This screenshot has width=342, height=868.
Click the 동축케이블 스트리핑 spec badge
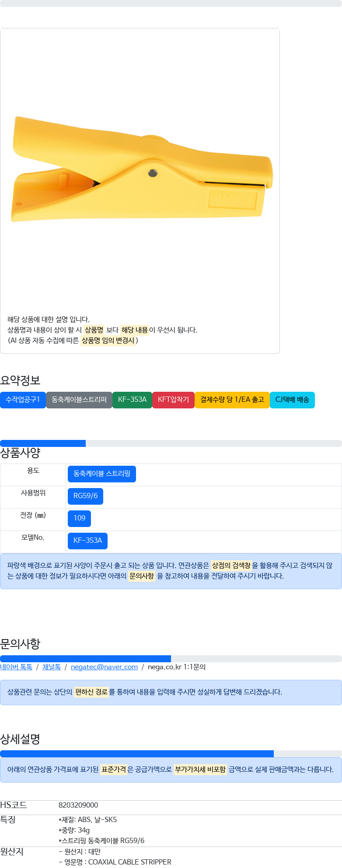[x=102, y=474]
